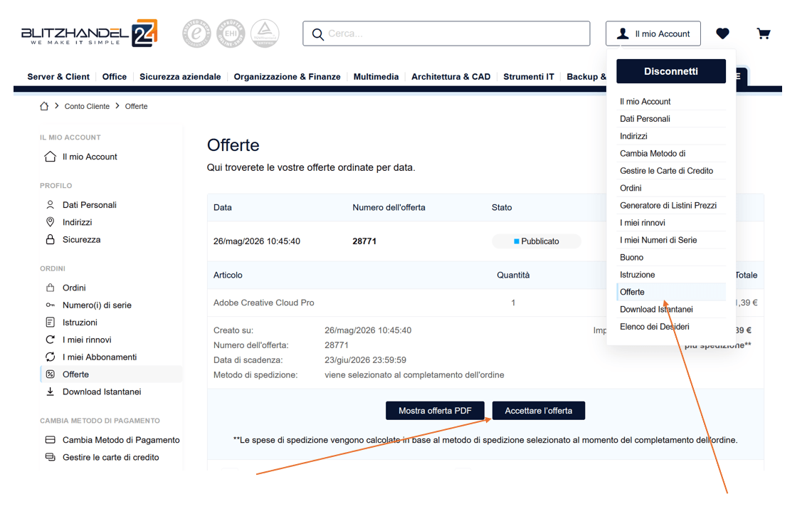Open Strumenti IT navigation category
The width and height of the screenshot is (812, 509).
[x=529, y=77]
